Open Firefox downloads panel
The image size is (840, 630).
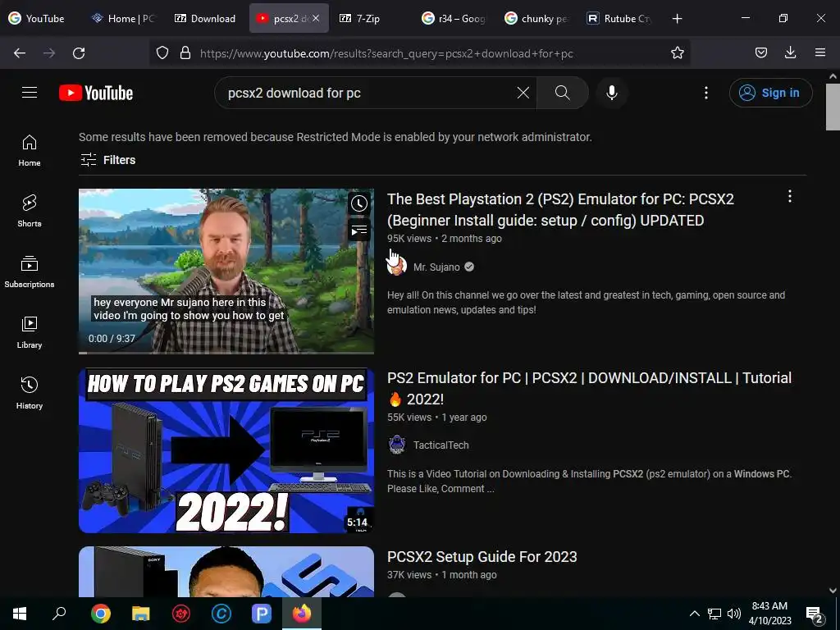(x=790, y=52)
